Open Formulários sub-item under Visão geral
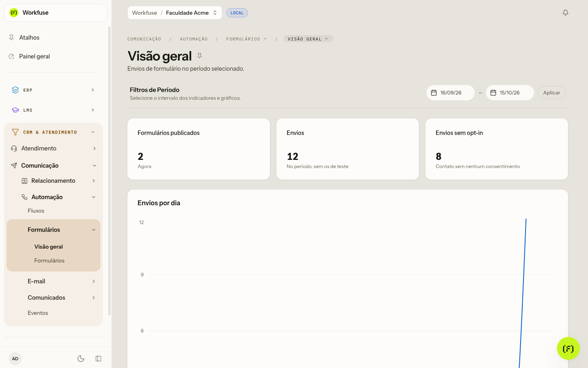The image size is (588, 368). 49,260
